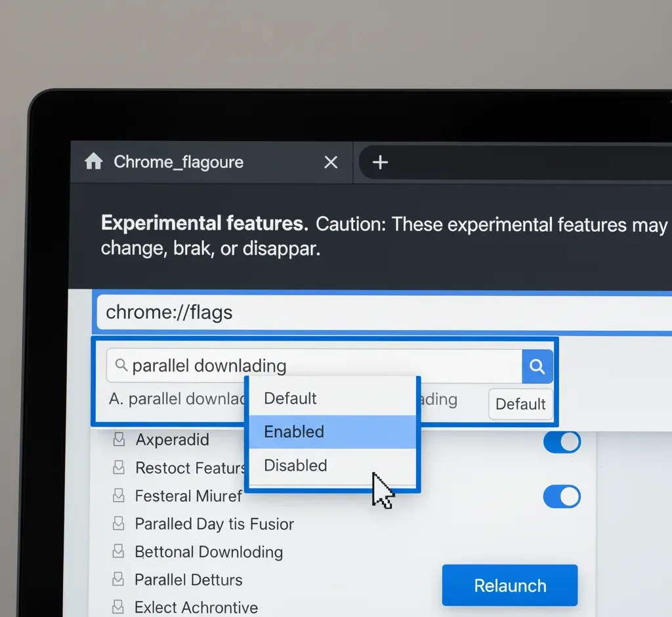Close the Chrome_flagoure tab

pyautogui.click(x=331, y=162)
